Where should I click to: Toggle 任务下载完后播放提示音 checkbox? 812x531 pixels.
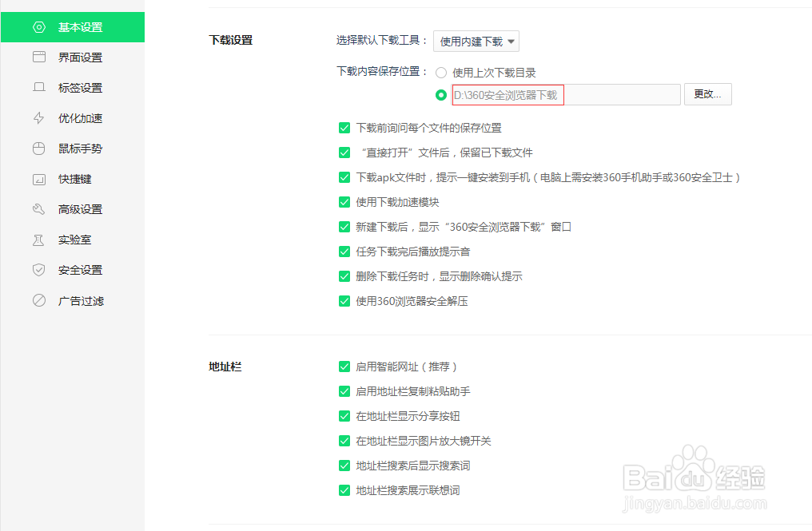click(x=344, y=252)
